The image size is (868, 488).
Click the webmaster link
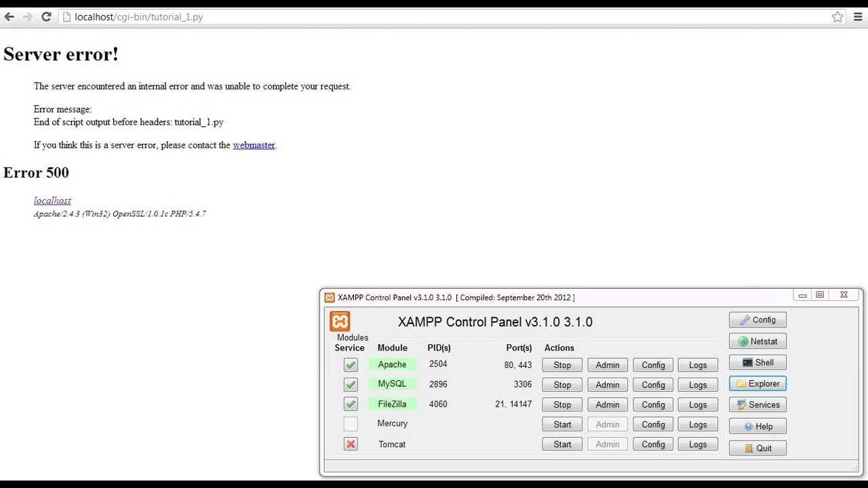coord(254,145)
